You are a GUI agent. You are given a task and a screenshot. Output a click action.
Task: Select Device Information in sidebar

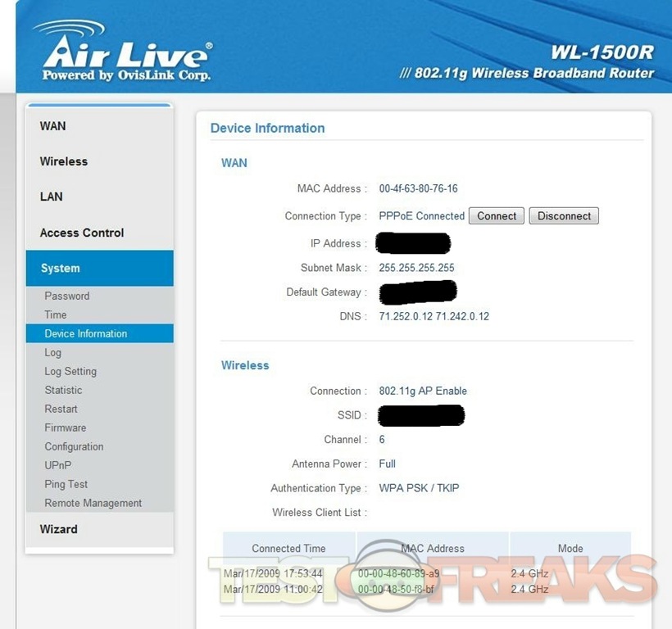tap(86, 333)
